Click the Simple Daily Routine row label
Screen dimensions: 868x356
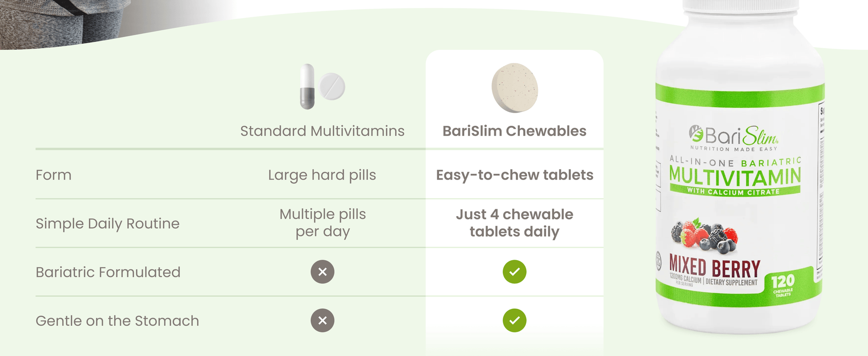tap(108, 223)
